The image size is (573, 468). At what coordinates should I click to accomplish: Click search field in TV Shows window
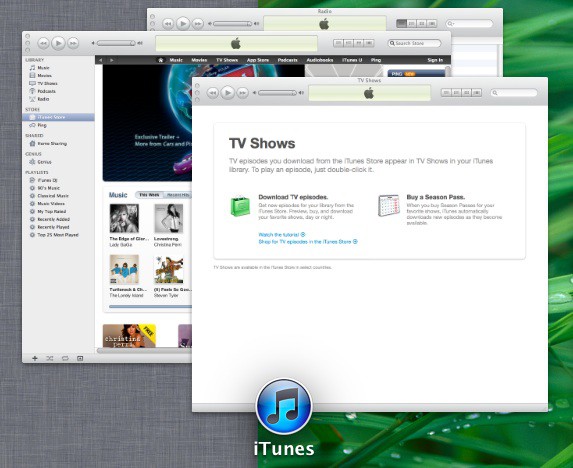514,93
